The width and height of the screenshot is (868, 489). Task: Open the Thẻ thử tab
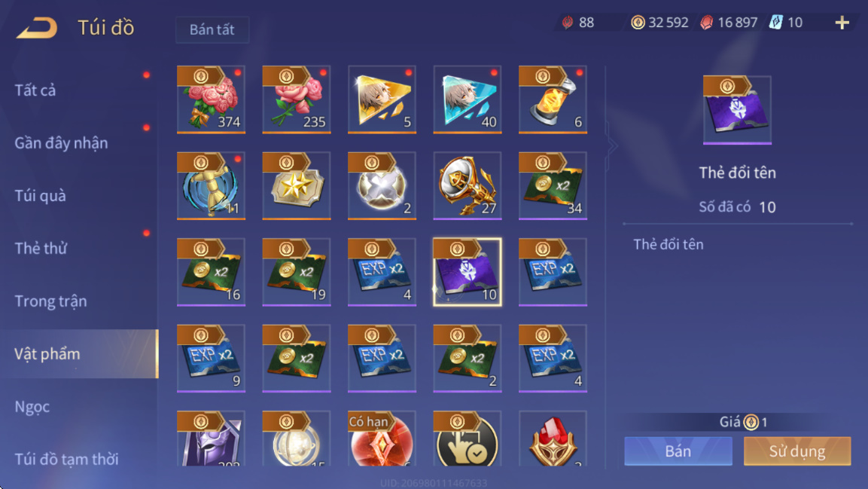click(x=41, y=248)
